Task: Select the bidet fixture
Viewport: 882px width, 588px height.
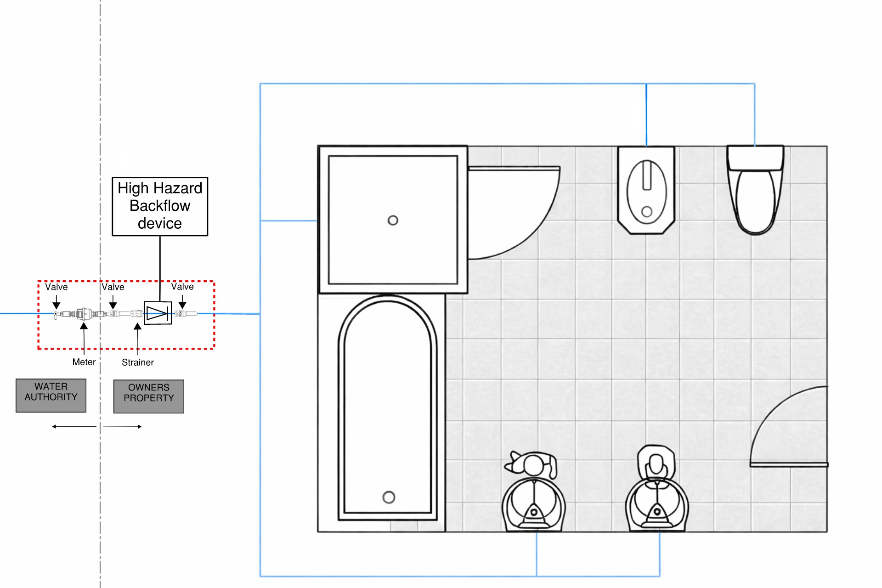Action: tap(646, 190)
